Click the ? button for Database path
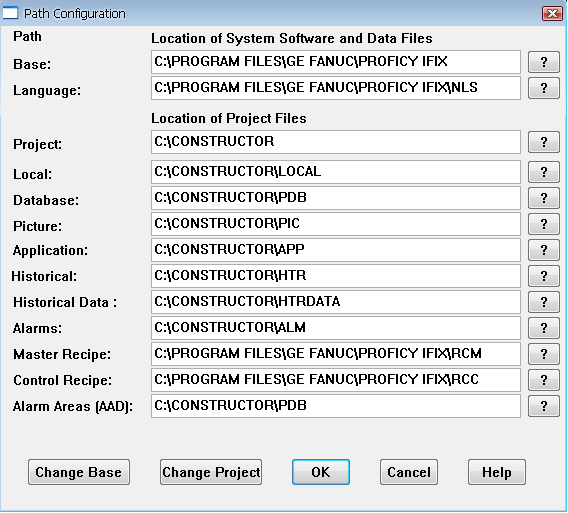The height and width of the screenshot is (513, 568). (544, 198)
